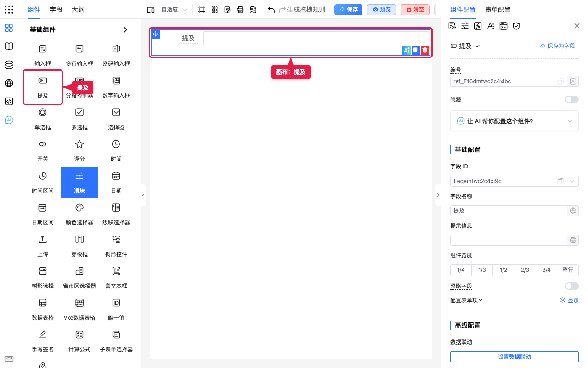Expand the 配置表单项 section
The image size is (588, 368).
tap(467, 300)
